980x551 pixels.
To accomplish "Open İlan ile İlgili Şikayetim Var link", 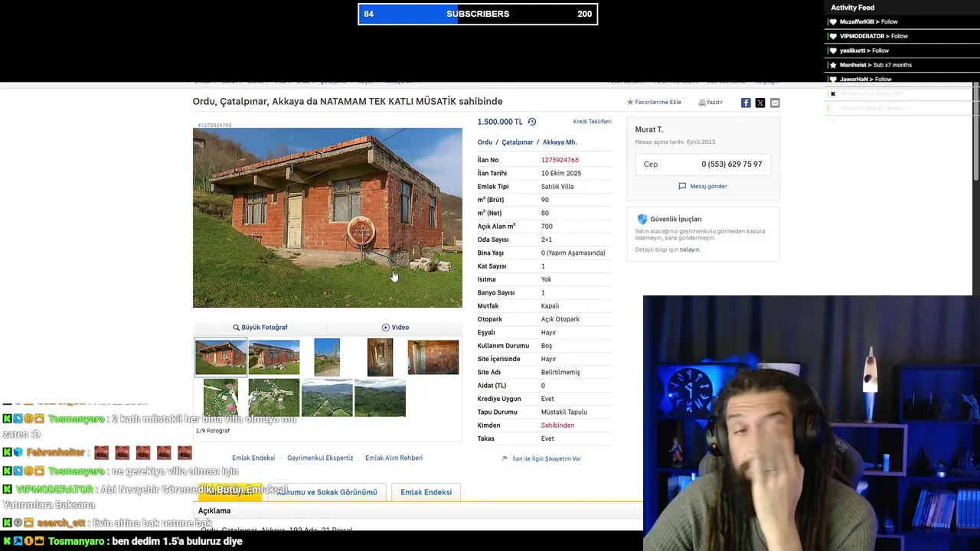I will [547, 458].
